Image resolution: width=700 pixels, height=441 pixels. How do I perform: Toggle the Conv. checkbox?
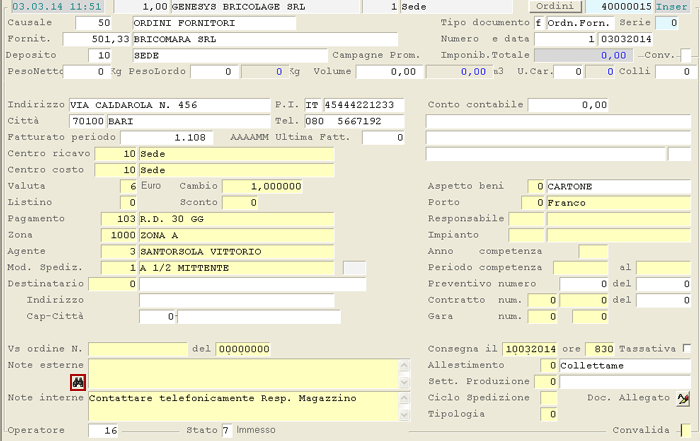tap(685, 56)
